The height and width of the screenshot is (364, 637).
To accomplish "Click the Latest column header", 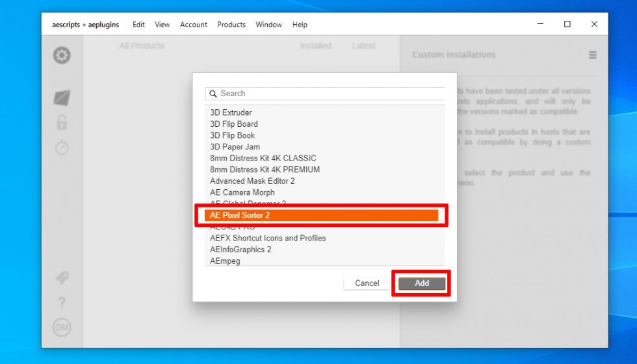I will 363,46.
